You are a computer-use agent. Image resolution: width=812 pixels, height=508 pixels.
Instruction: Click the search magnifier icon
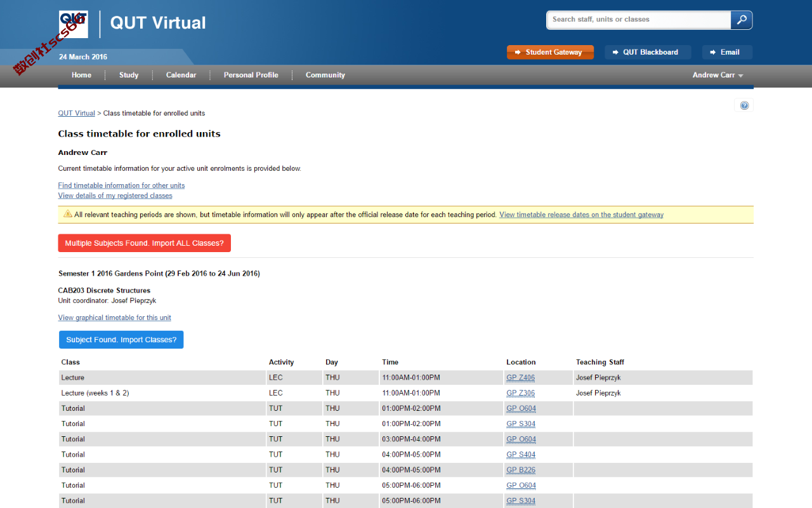tap(741, 20)
